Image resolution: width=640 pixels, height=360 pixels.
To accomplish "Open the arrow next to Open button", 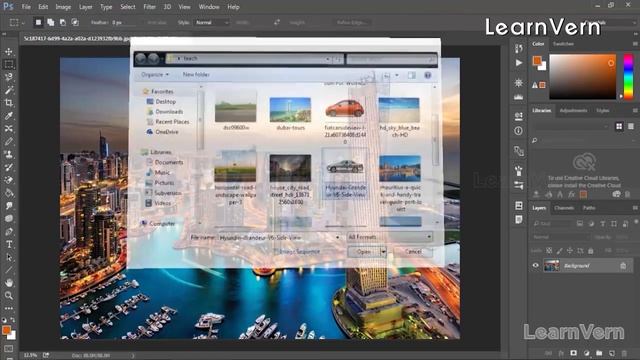I will tap(383, 252).
